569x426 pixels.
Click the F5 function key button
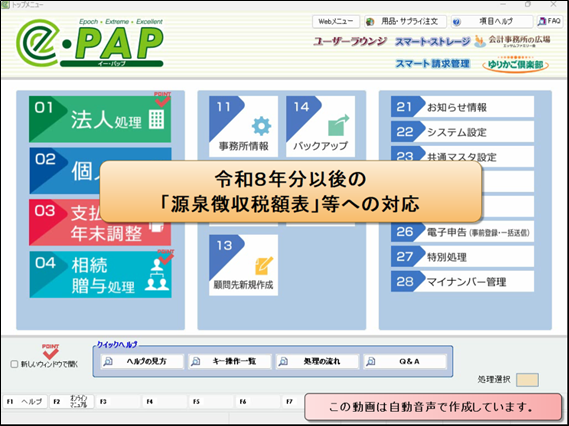click(211, 402)
